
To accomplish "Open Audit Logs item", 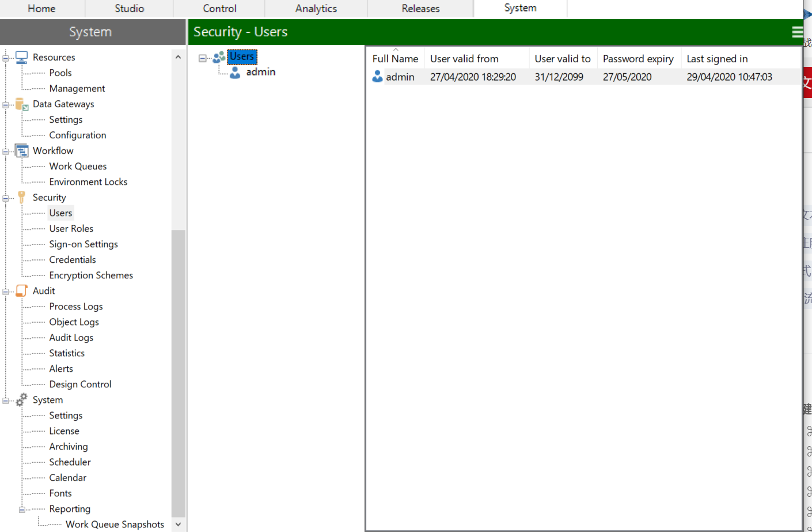I will tap(71, 337).
